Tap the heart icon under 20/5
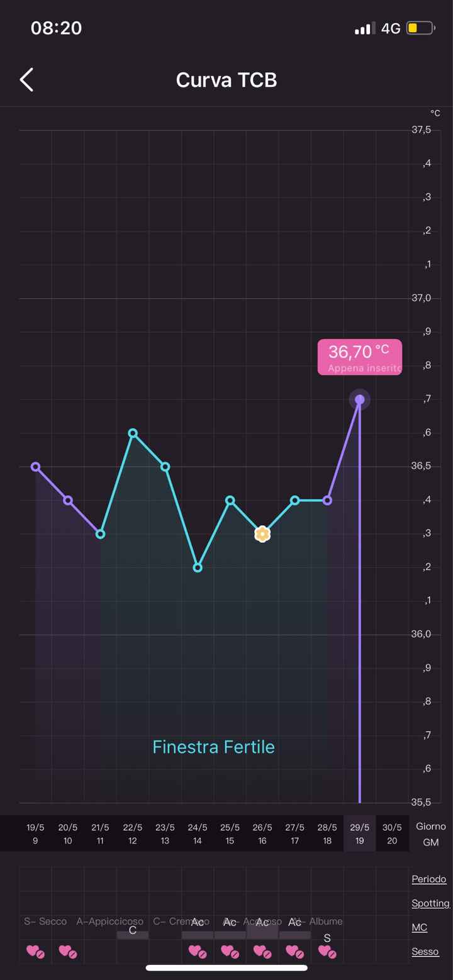Viewport: 453px width, 980px height. click(x=68, y=951)
